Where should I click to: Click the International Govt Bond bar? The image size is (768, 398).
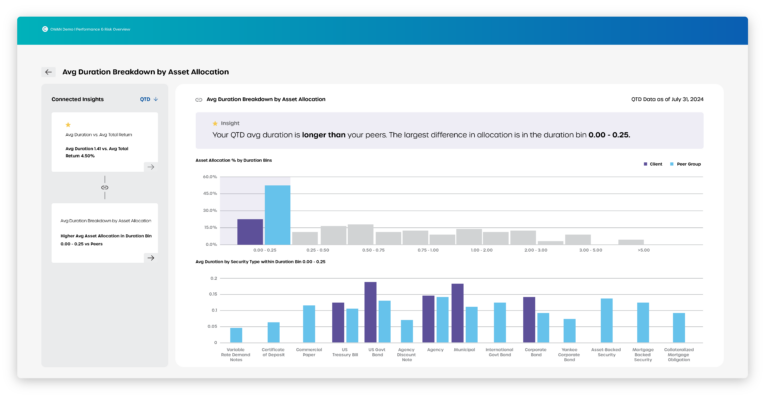(x=500, y=323)
